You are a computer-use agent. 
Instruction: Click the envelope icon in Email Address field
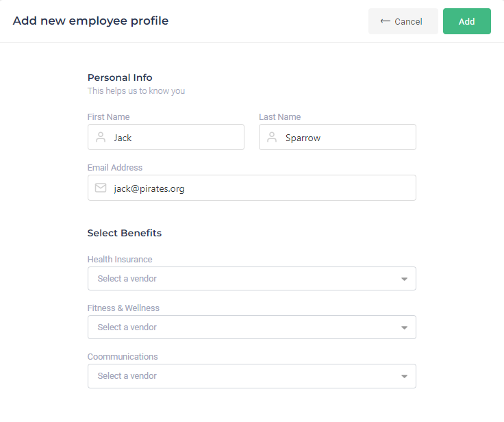coord(101,188)
